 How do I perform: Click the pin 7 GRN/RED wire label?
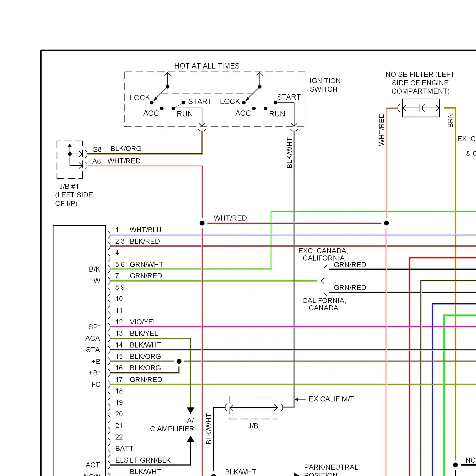point(146,276)
